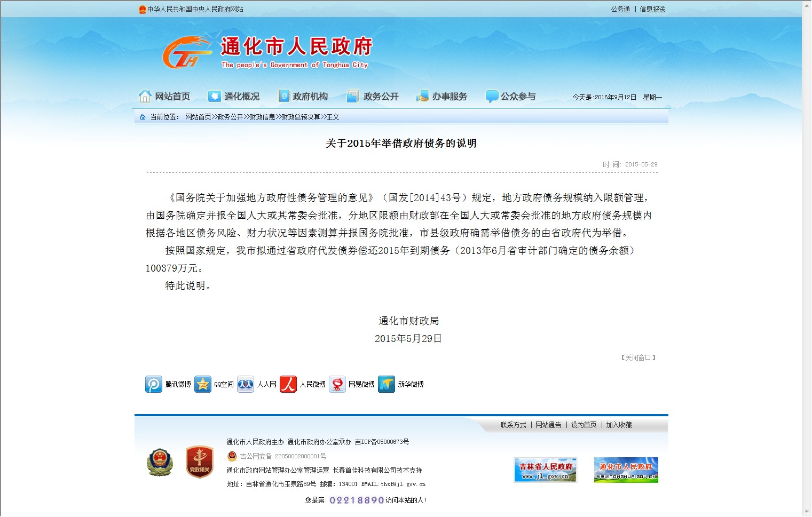Click the Tonghua government TH logo

[x=186, y=53]
